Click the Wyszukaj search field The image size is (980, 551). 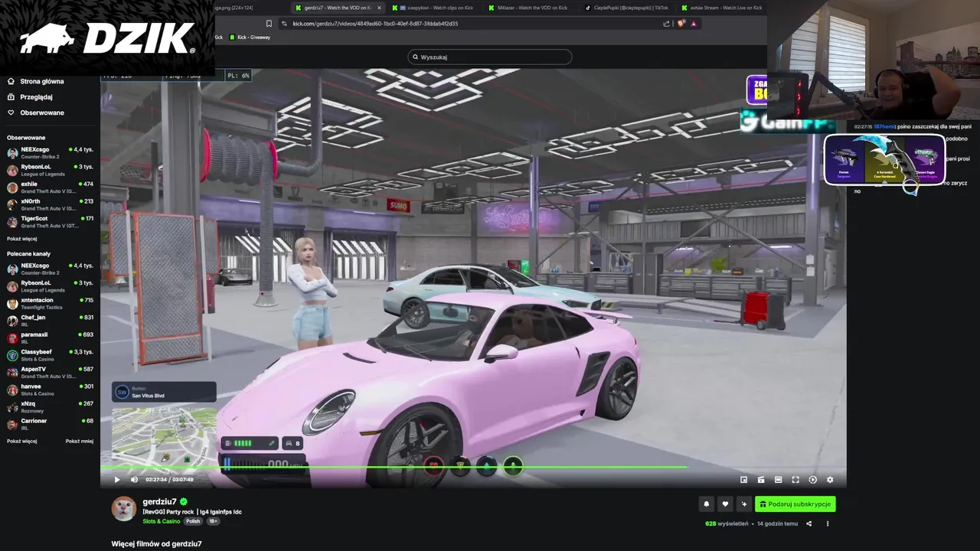coord(490,57)
